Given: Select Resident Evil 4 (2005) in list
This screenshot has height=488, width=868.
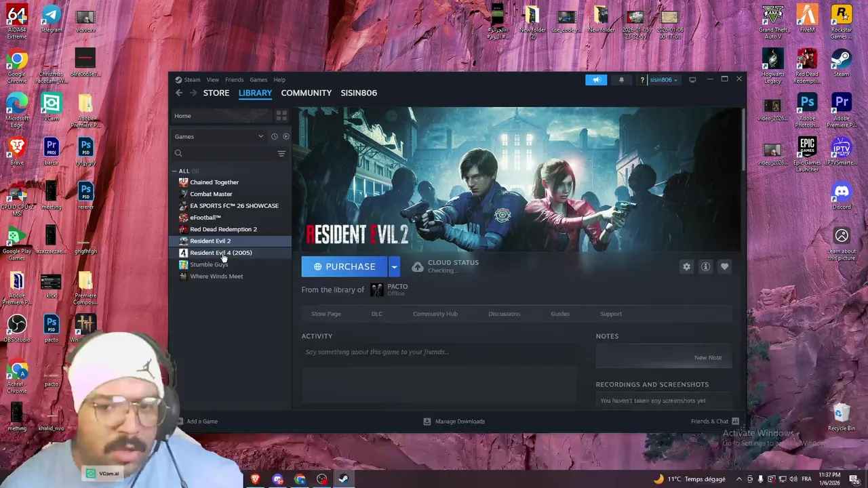Looking at the screenshot, I should point(231,253).
